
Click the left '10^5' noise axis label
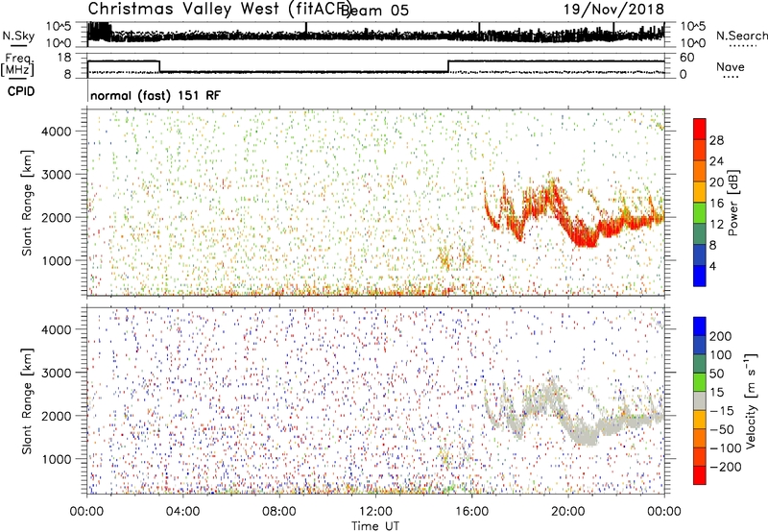59,27
